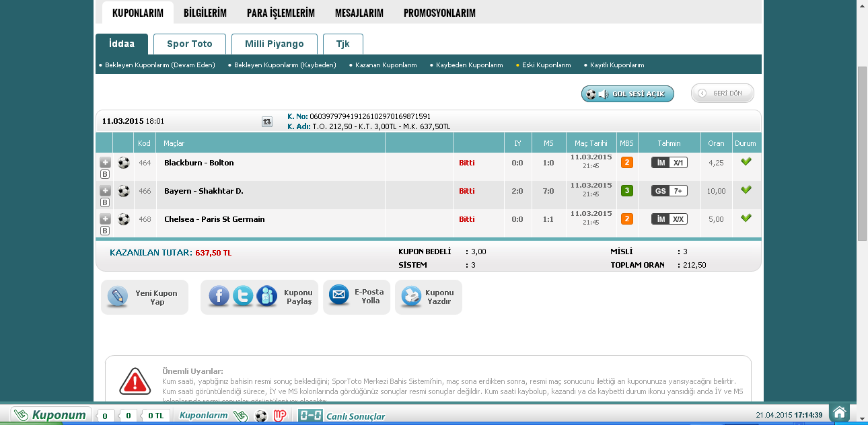Expand the Chelsea - Paris St Germain row with plus

pos(105,219)
